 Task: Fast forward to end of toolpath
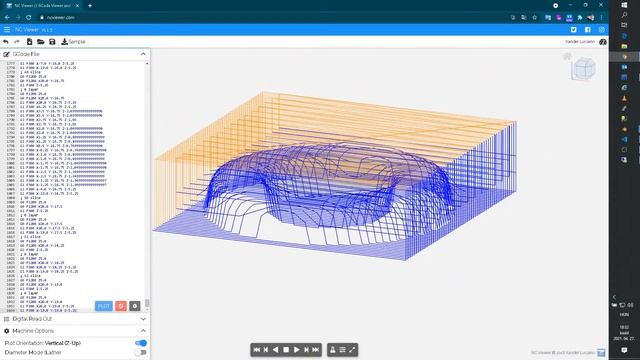316,350
